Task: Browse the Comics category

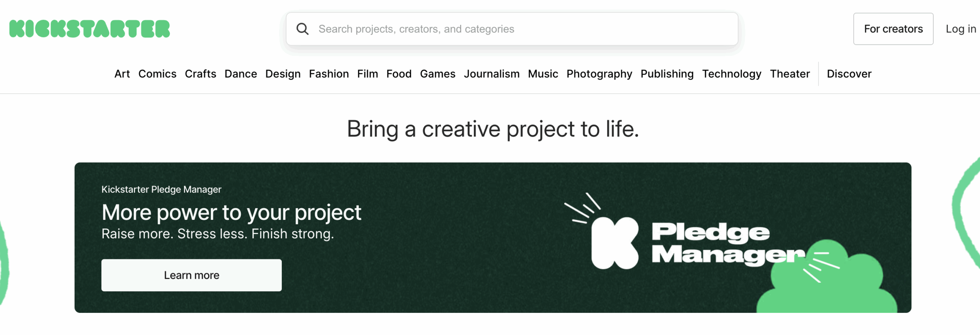Action: [157, 74]
